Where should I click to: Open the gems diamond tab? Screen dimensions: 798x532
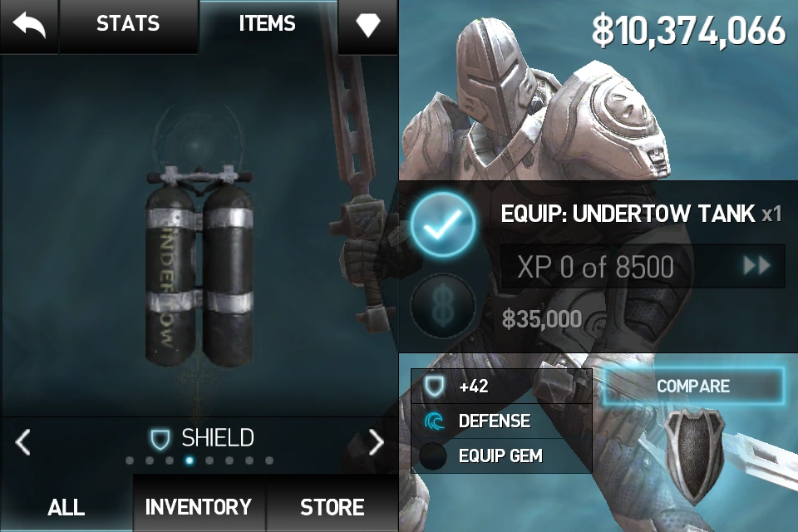(367, 24)
